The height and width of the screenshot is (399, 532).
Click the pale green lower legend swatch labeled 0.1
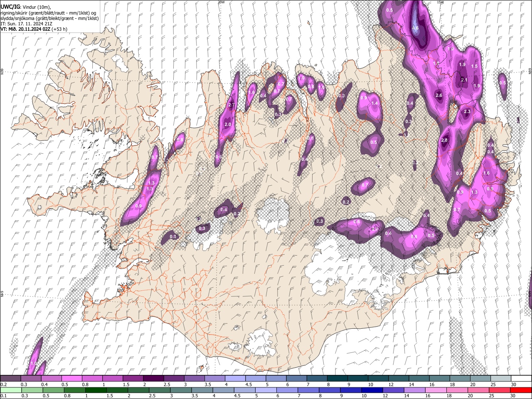pyautogui.click(x=10, y=390)
